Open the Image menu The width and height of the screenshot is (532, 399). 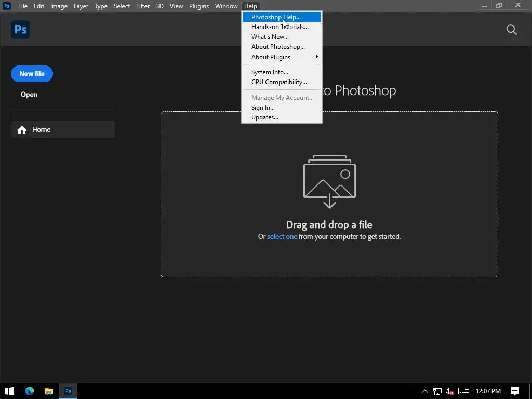[x=59, y=6]
